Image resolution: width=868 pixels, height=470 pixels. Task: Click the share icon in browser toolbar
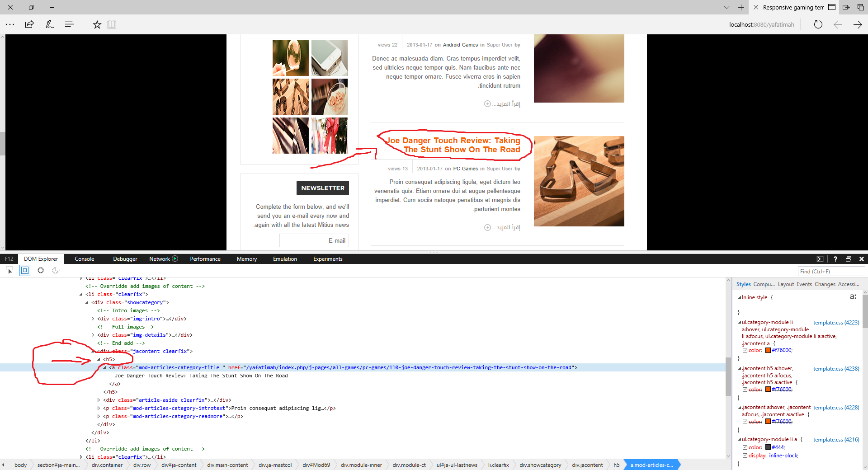click(x=29, y=24)
